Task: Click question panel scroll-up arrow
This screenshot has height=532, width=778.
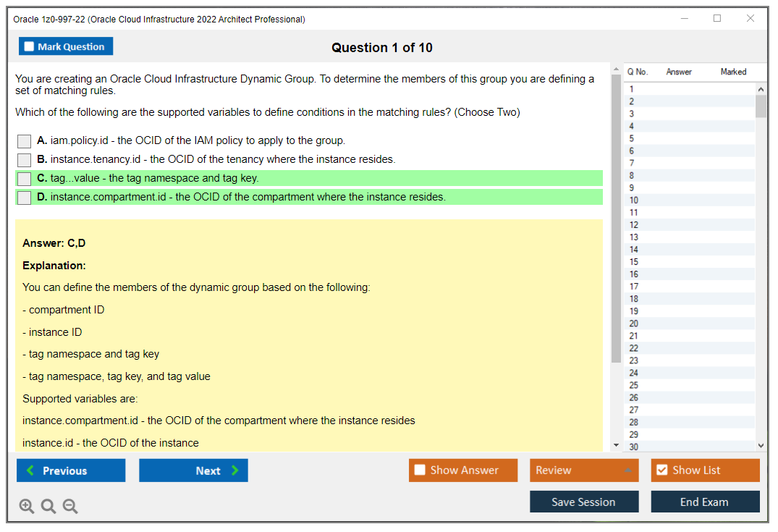Action: coord(616,69)
